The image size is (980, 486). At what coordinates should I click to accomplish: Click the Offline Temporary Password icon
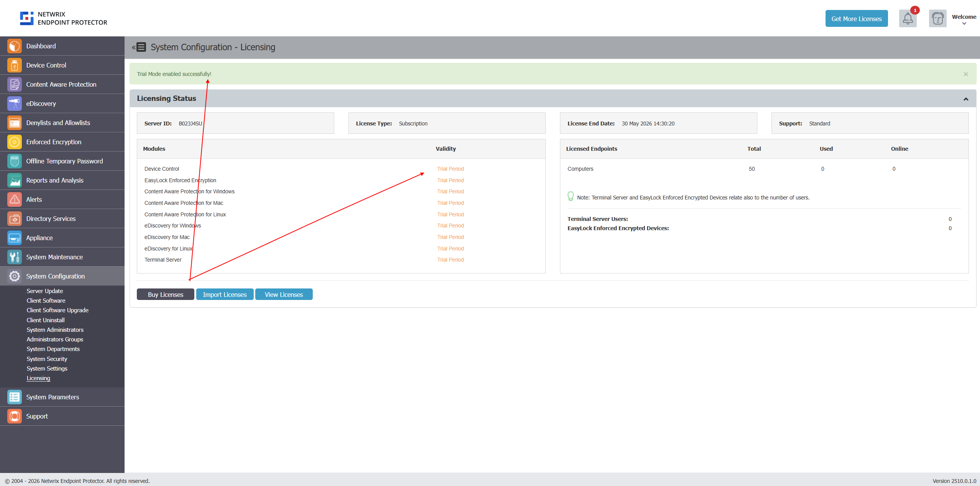coord(15,161)
